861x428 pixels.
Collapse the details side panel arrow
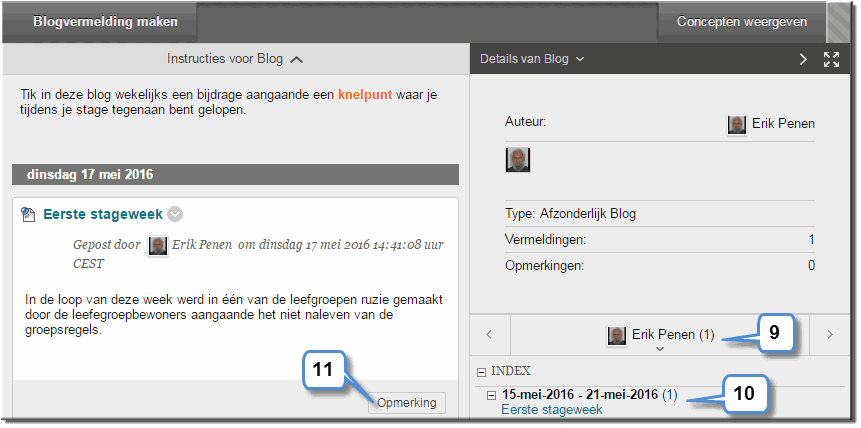[803, 59]
